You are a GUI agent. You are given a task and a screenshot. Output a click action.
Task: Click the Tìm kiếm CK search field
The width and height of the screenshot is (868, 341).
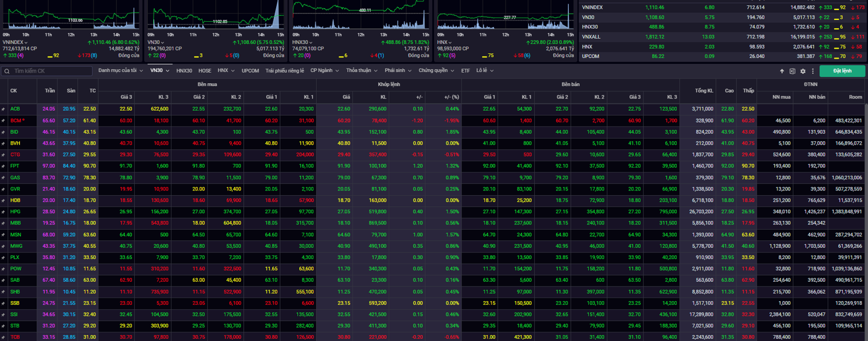point(47,71)
